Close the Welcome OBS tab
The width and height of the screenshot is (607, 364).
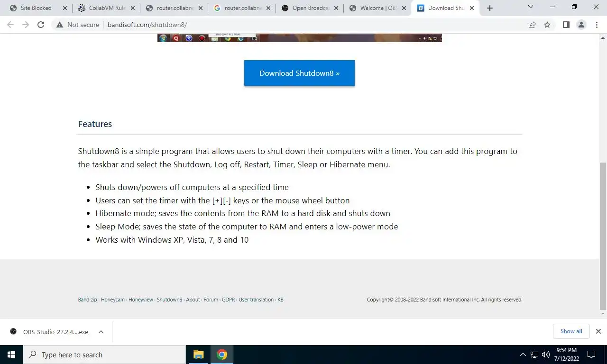click(x=404, y=8)
